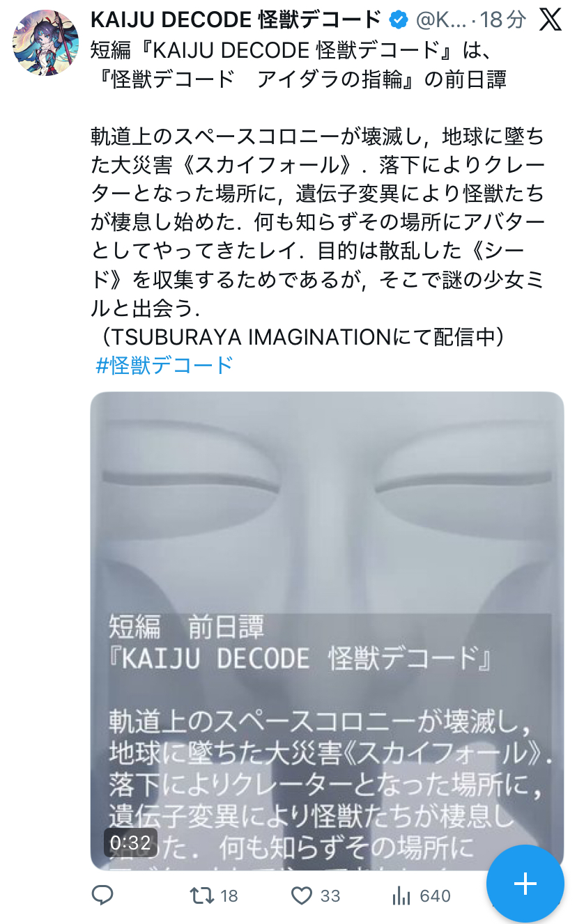Click the view count 640
Image resolution: width=577 pixels, height=924 pixels.
[x=436, y=896]
